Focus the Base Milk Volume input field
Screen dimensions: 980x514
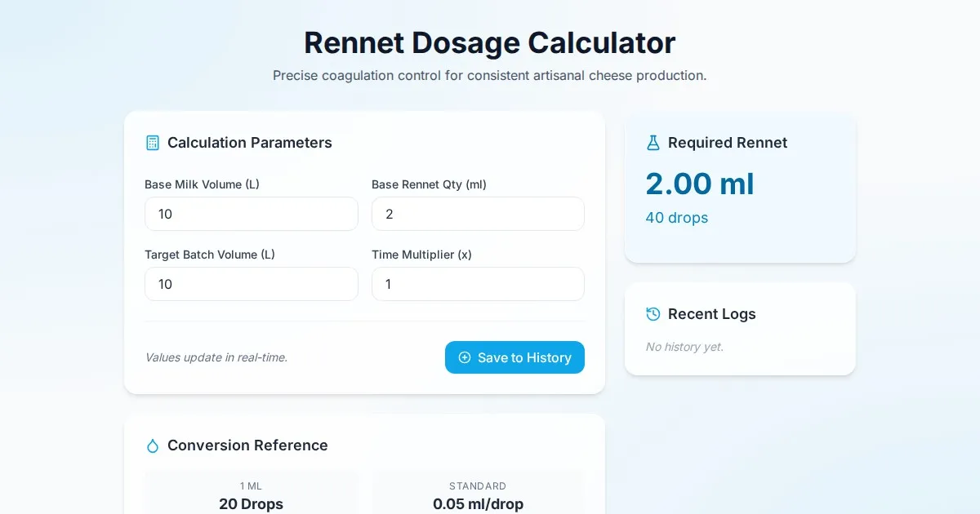click(252, 214)
